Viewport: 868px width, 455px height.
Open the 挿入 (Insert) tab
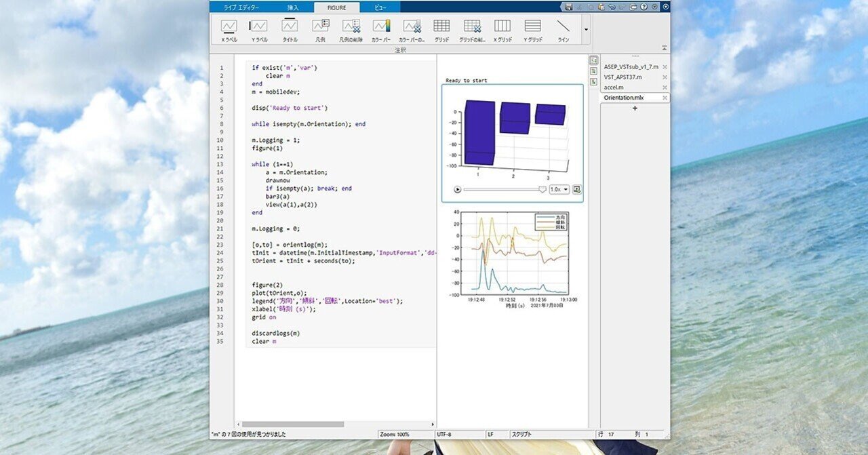(x=293, y=7)
